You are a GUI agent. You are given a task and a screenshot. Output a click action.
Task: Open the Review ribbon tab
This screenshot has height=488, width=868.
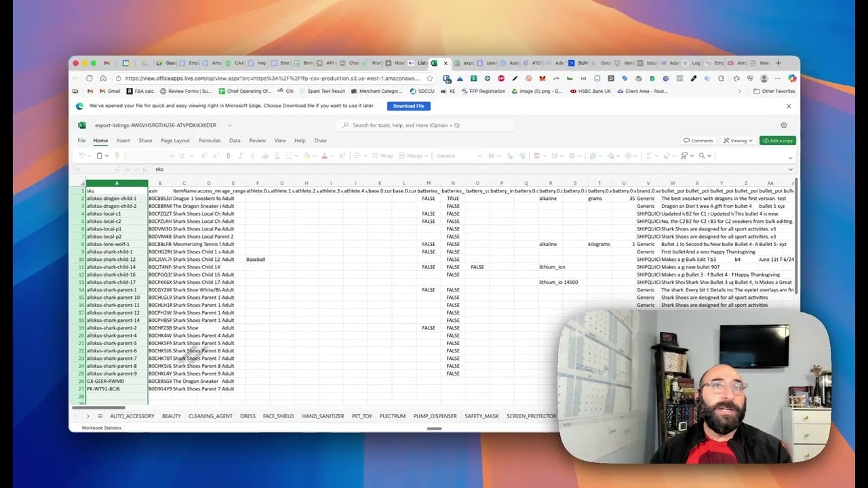point(258,141)
